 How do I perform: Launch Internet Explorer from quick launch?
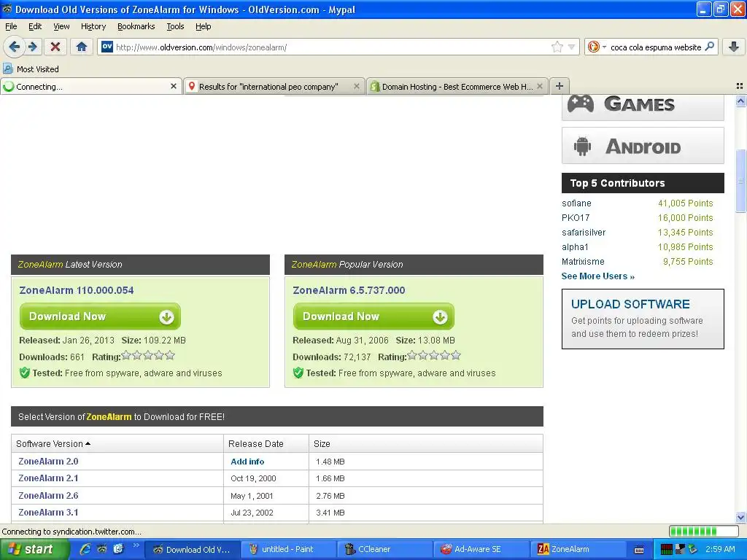(85, 549)
